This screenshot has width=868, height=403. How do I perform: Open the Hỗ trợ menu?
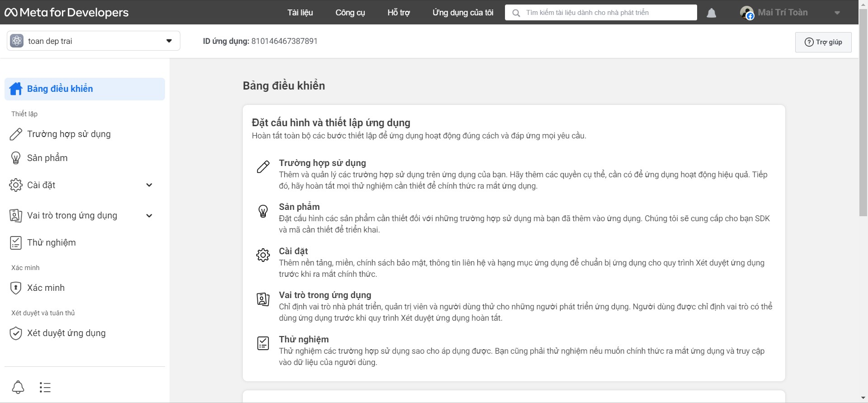point(399,13)
